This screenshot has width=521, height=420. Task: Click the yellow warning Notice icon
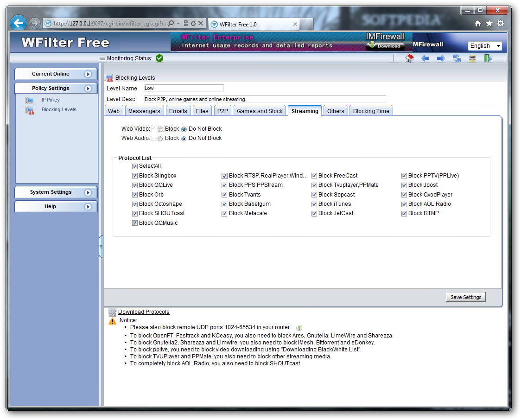(112, 321)
